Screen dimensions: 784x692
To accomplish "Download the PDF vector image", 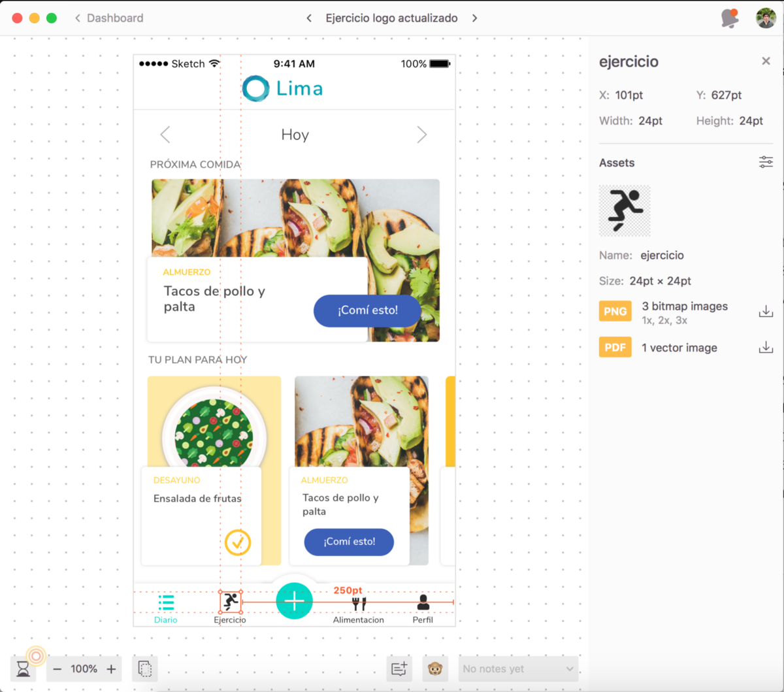I will pyautogui.click(x=766, y=348).
